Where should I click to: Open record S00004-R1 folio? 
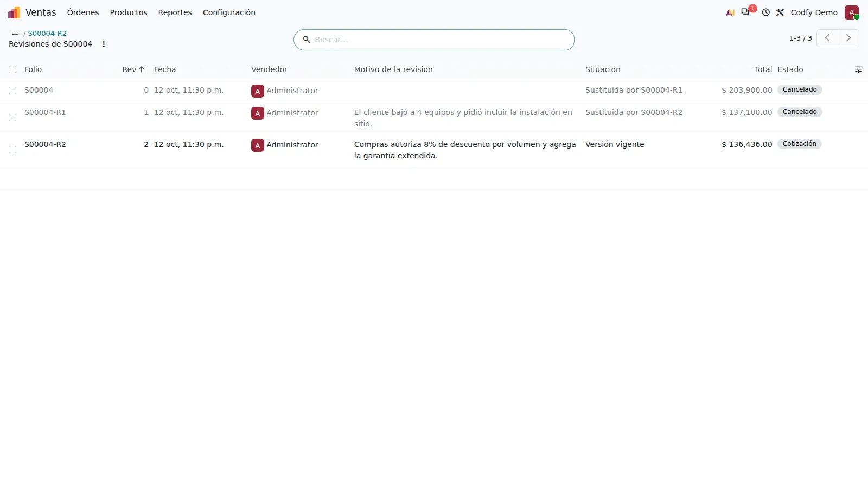pyautogui.click(x=45, y=112)
